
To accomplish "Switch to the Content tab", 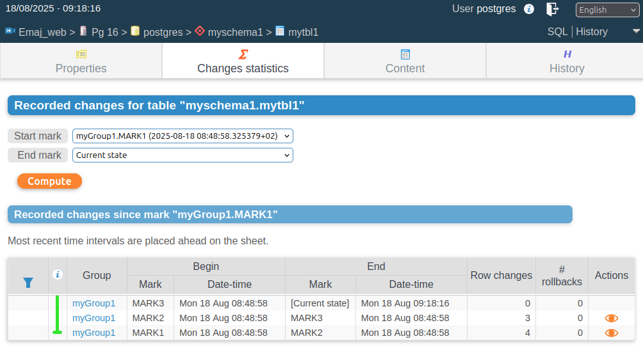I will [x=405, y=61].
